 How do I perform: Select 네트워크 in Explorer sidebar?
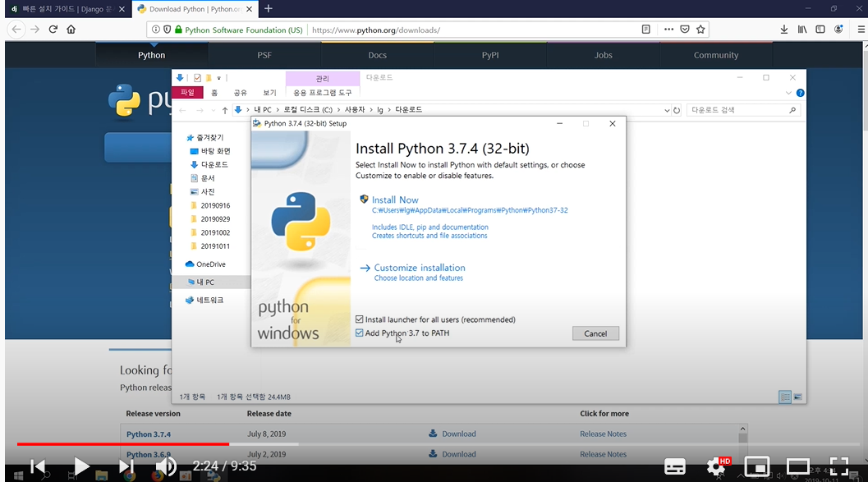tap(209, 300)
